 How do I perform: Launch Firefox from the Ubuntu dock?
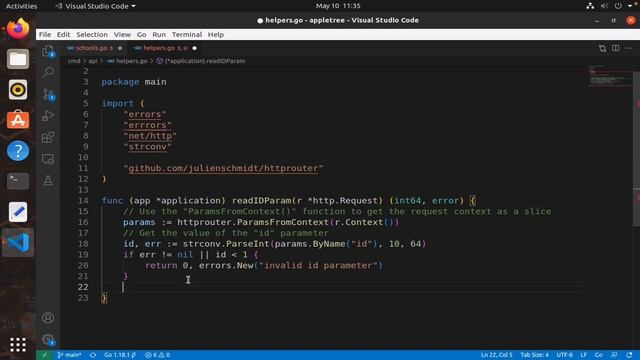(x=18, y=29)
